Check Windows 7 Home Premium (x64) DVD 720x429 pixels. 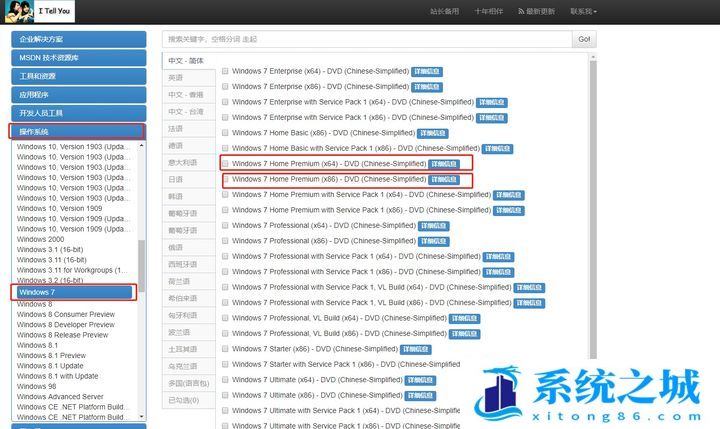tap(225, 164)
